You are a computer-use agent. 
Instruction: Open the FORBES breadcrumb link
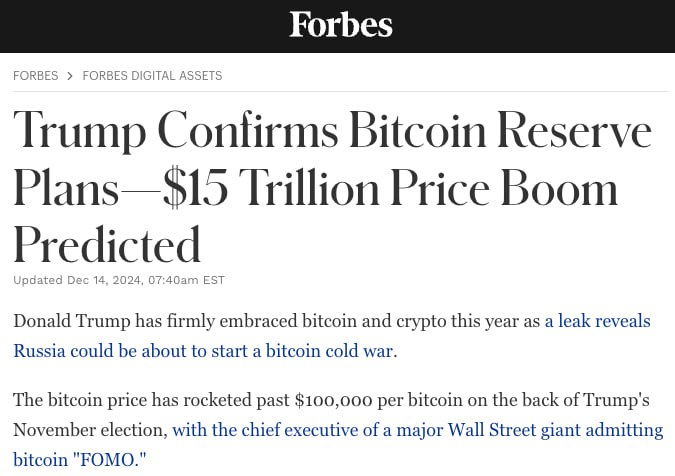coord(35,76)
